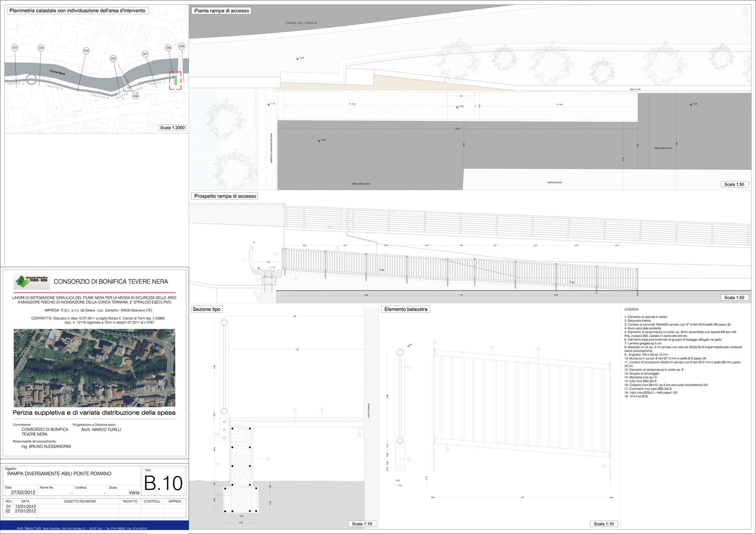Click the red dashed intervention area box
This screenshot has height=534, width=756.
click(x=175, y=80)
